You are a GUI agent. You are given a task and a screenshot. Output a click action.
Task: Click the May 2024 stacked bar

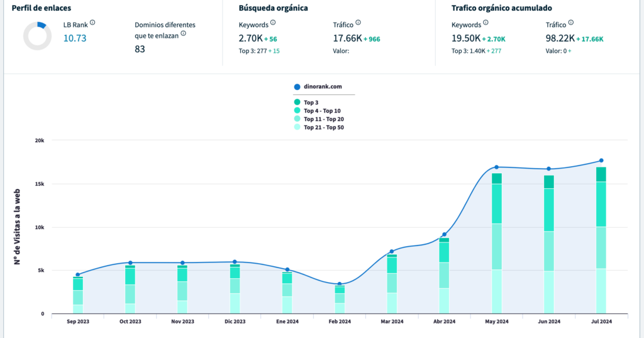[x=497, y=244]
